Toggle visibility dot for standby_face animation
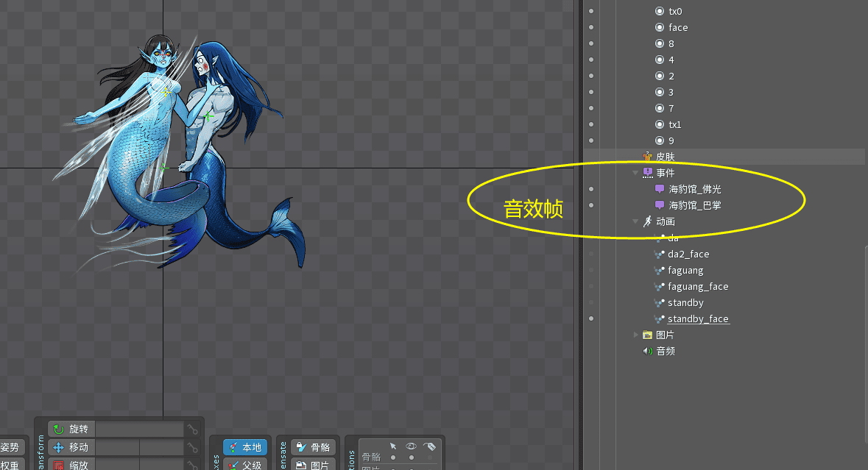The height and width of the screenshot is (470, 868). 590,318
